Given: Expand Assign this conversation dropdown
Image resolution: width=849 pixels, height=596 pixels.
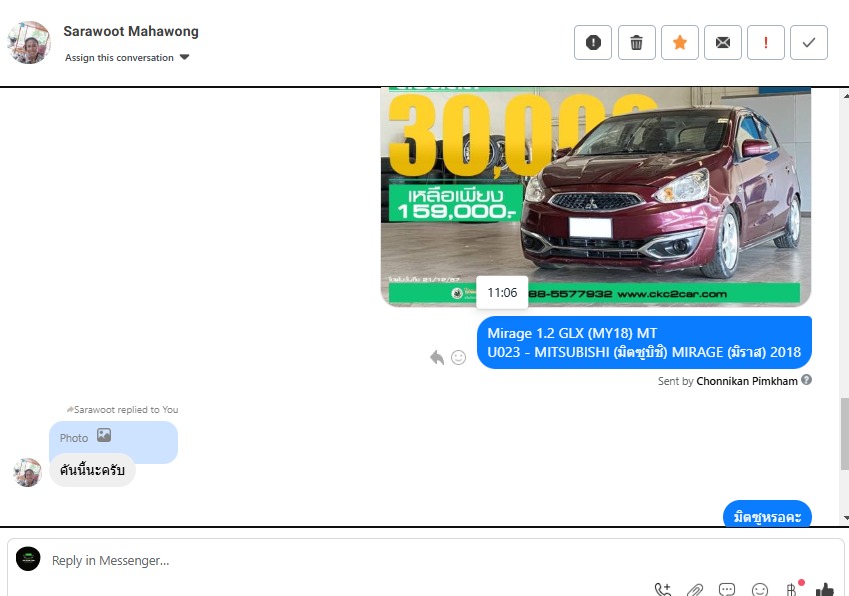Looking at the screenshot, I should (127, 58).
